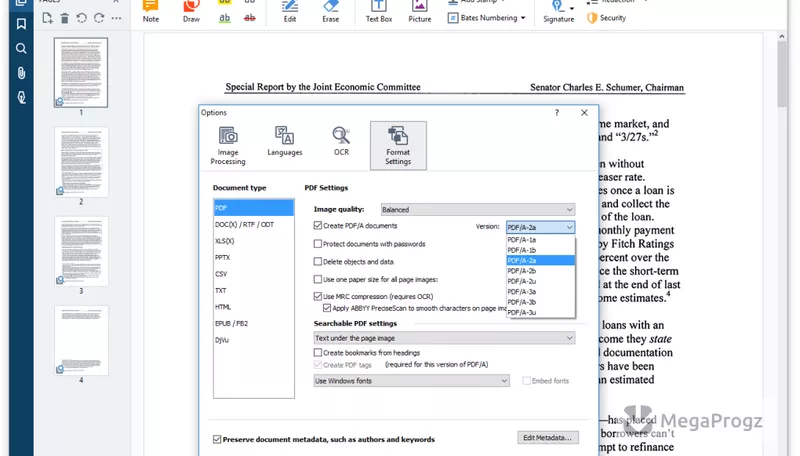Open the Image Processing tab
Screen dimensions: 800x456
click(x=228, y=145)
